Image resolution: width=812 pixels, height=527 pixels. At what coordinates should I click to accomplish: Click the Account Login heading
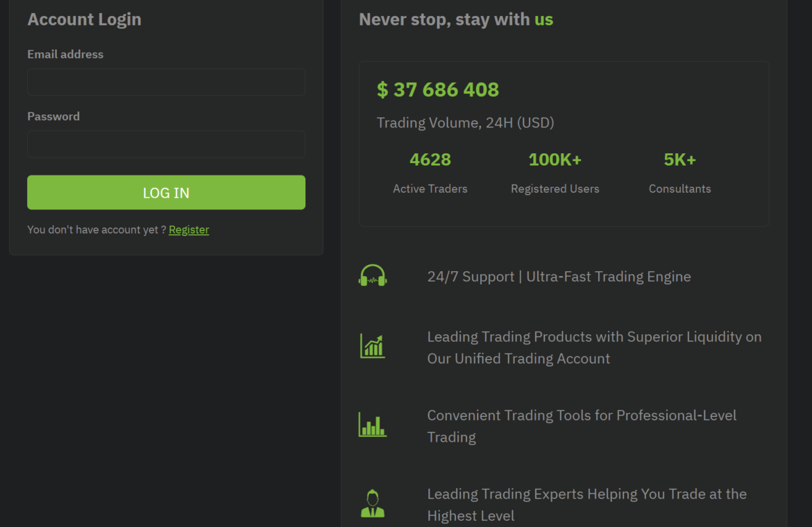click(84, 19)
